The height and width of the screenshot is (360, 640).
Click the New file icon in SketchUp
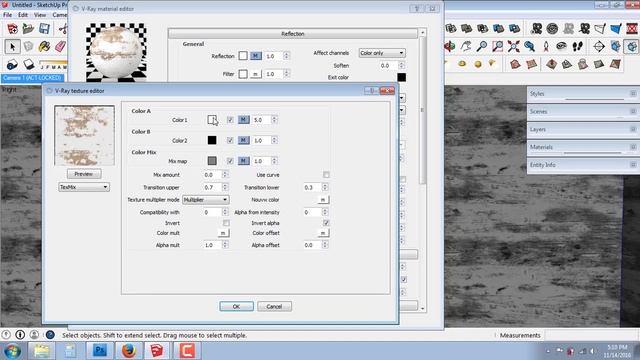pyautogui.click(x=12, y=29)
